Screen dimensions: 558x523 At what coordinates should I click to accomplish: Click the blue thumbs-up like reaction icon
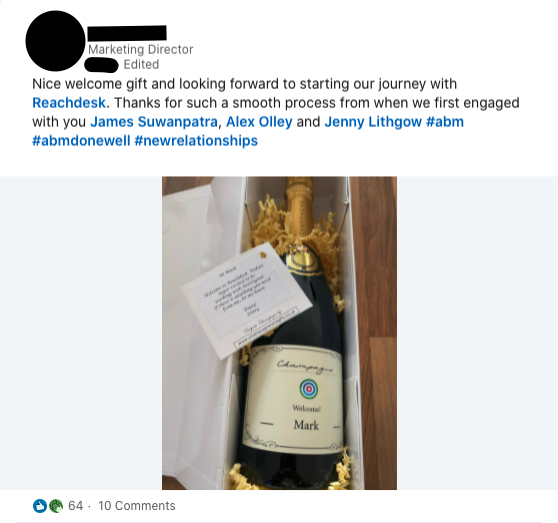[40, 506]
